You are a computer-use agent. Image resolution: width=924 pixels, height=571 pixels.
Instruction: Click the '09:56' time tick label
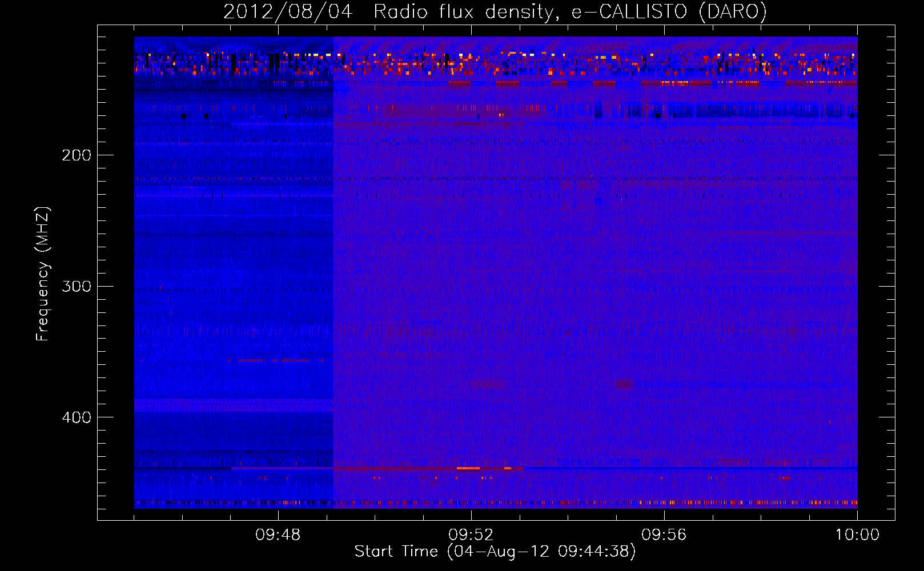pyautogui.click(x=664, y=535)
